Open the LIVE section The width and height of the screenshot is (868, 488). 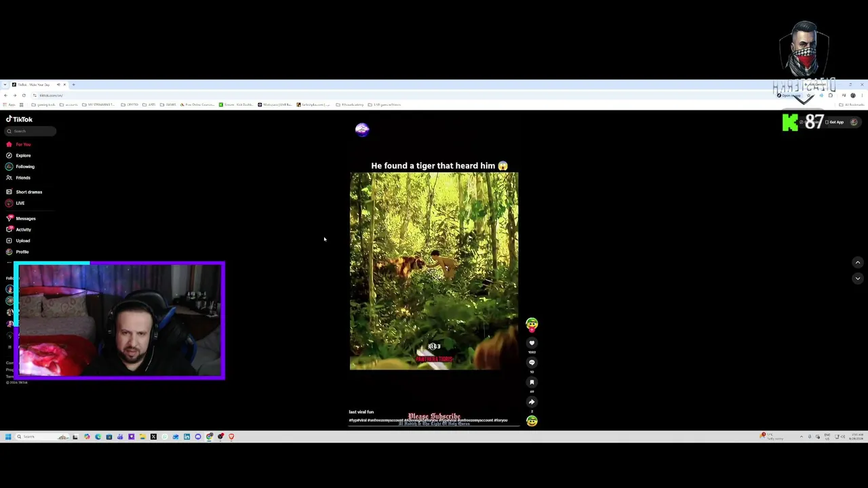pos(16,203)
